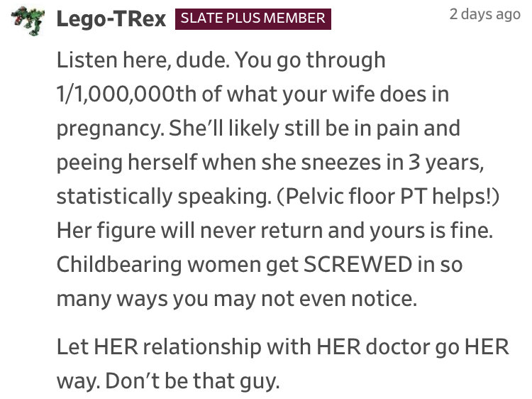Click the word 'sneezes' in the comment
Viewport: 532px width, 399px height.
tap(341, 163)
